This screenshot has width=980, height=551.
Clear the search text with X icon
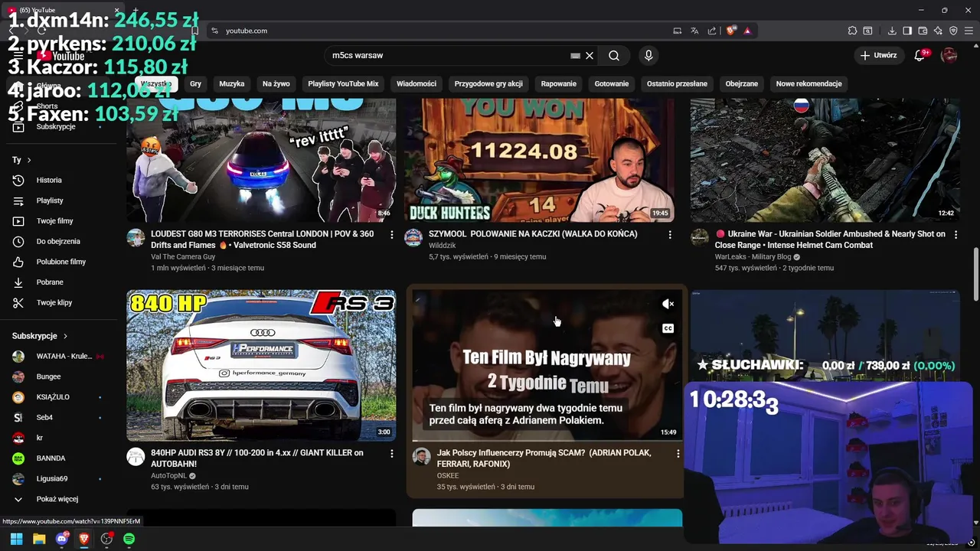[x=590, y=55]
